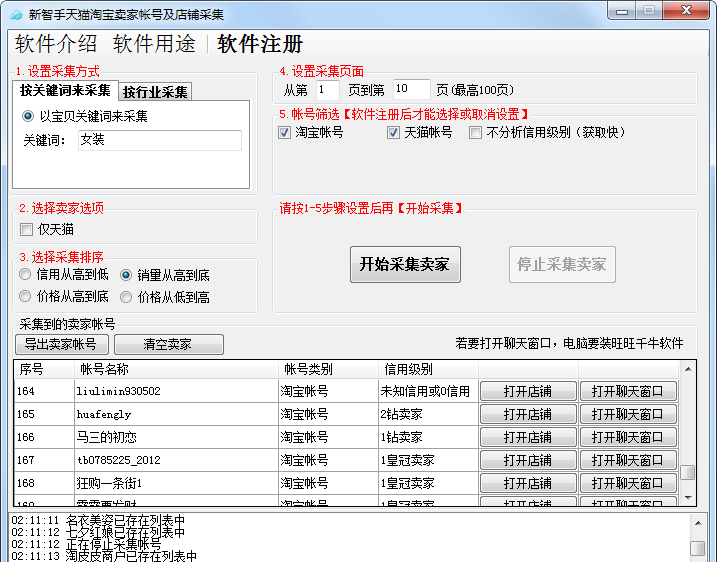Open chat window for 马三的初恋 row

(x=628, y=437)
